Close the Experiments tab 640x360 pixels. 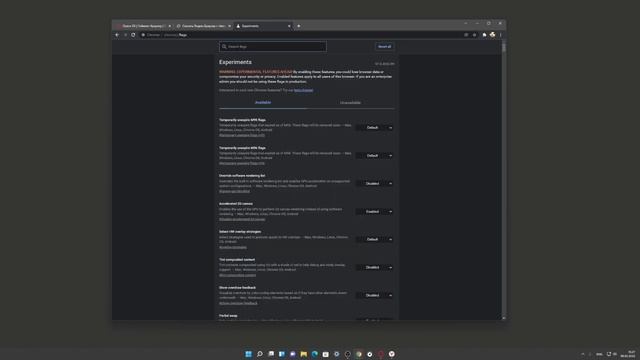pyautogui.click(x=289, y=26)
